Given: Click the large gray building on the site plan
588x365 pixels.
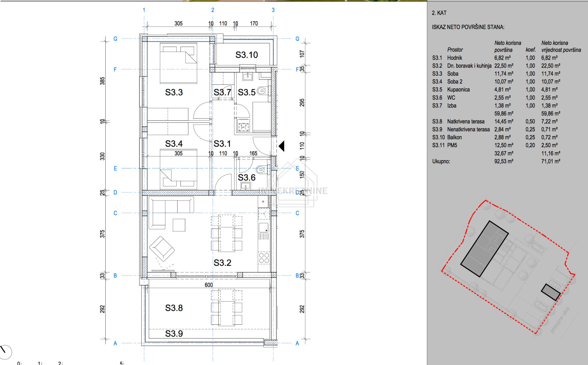Looking at the screenshot, I should pyautogui.click(x=484, y=249).
